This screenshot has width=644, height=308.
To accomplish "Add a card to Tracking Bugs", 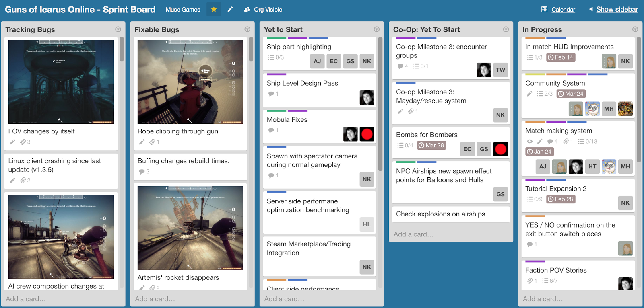I will coord(26,299).
